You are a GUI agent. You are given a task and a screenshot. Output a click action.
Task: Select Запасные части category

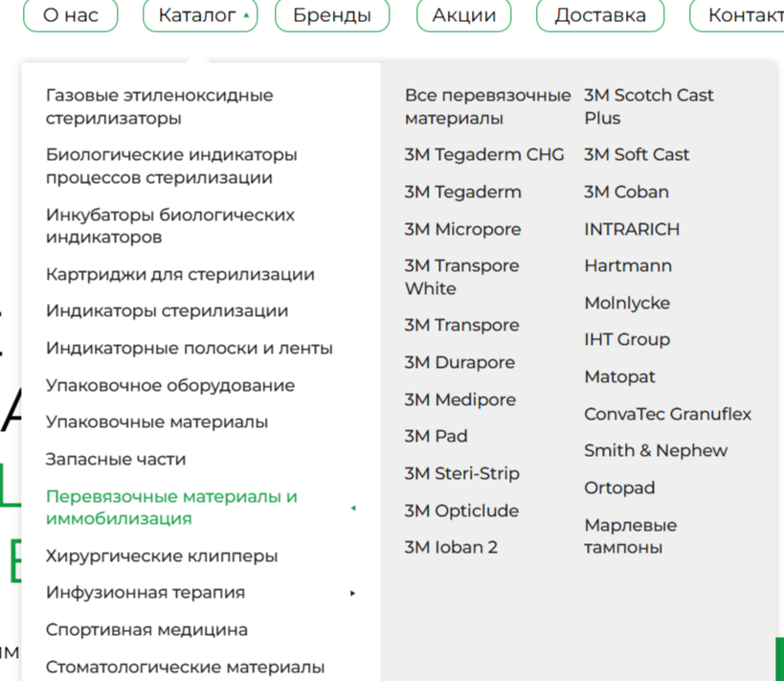tap(116, 459)
